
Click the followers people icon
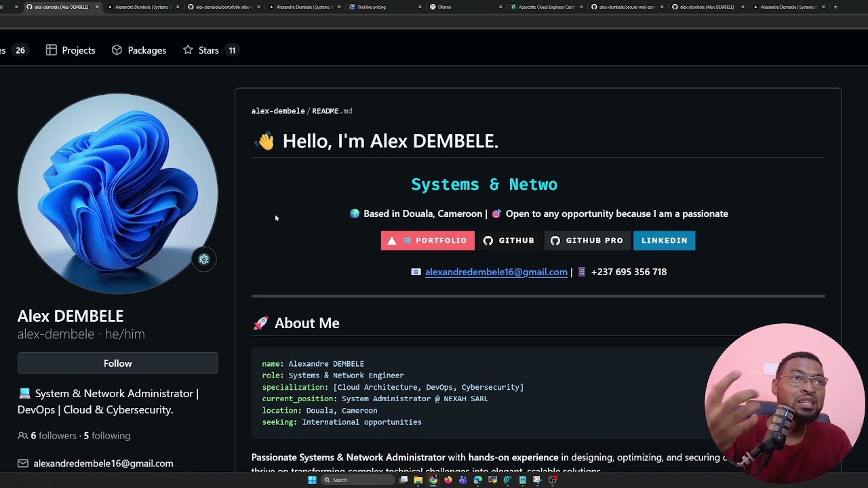point(23,436)
